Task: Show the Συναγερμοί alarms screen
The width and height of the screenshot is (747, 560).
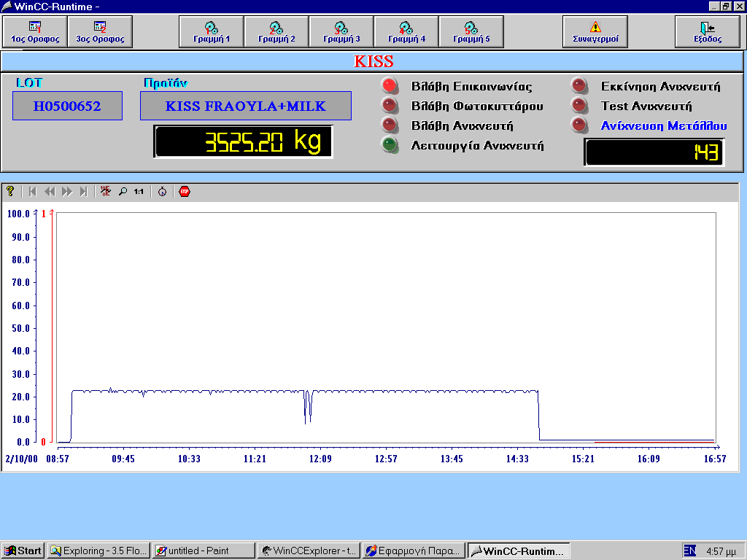Action: pyautogui.click(x=595, y=32)
